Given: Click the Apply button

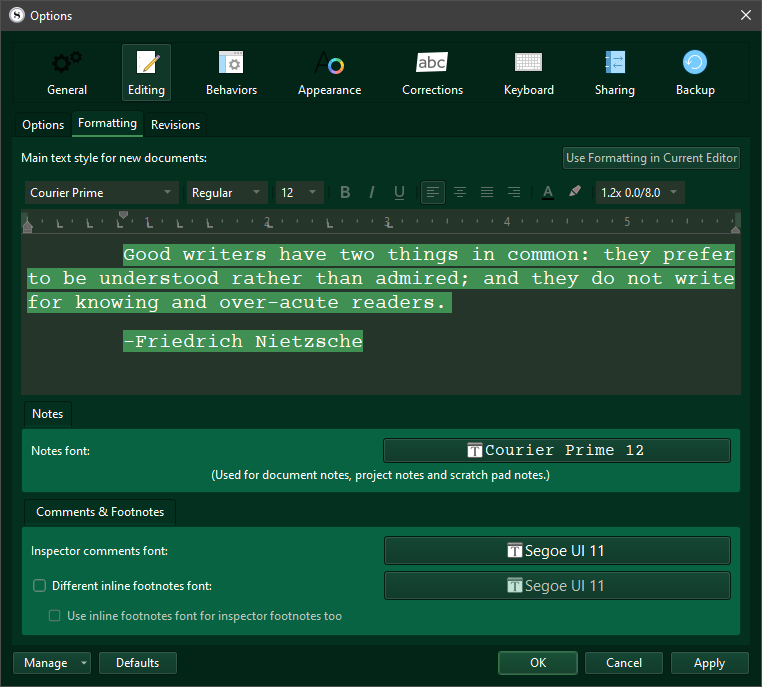Looking at the screenshot, I should coord(709,663).
